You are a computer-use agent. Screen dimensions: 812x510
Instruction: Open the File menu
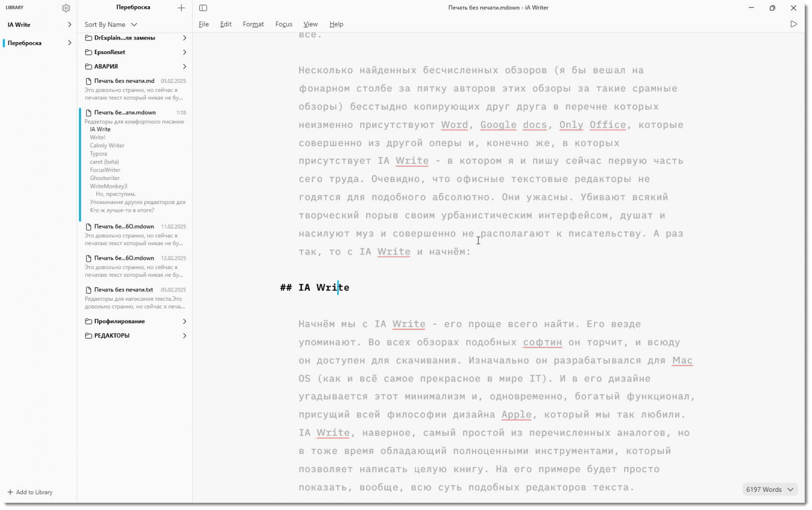point(204,24)
